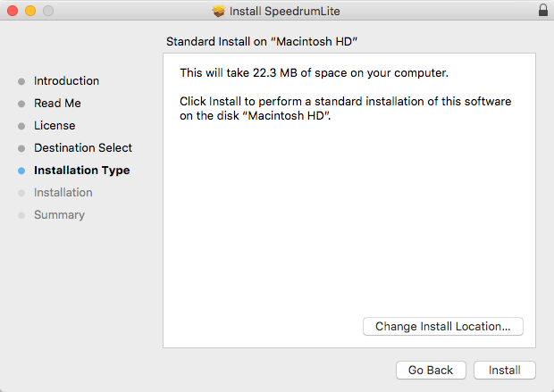Minimize the installer with the yellow button
The height and width of the screenshot is (392, 554).
[x=29, y=11]
